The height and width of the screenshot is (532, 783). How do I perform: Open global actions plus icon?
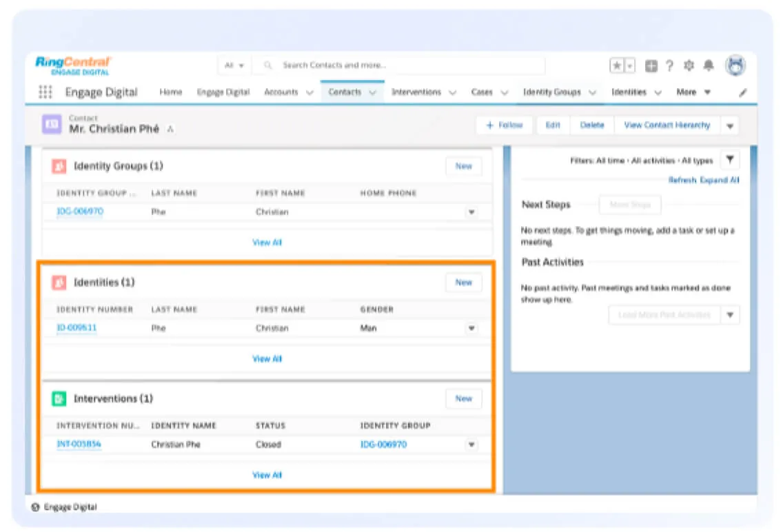651,66
